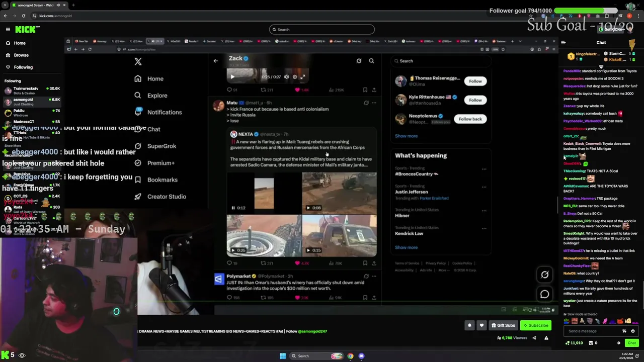Follow Thomas Reisenegger
The height and width of the screenshot is (362, 644).
pos(475,81)
